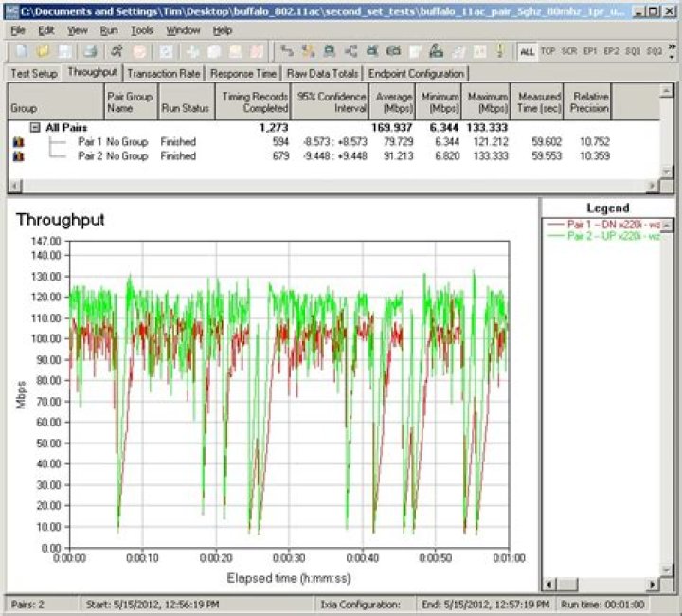Toggle the TCP filter button
This screenshot has width=682, height=616.
547,51
